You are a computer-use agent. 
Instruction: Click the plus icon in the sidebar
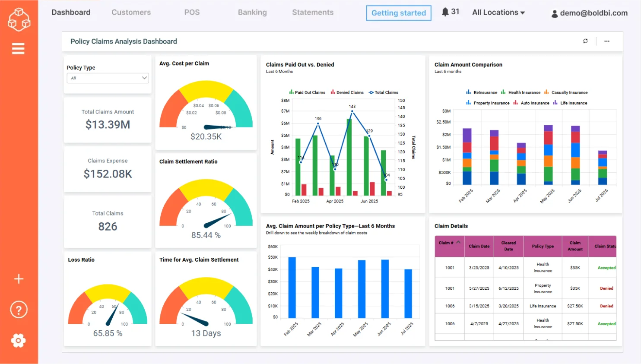19,279
